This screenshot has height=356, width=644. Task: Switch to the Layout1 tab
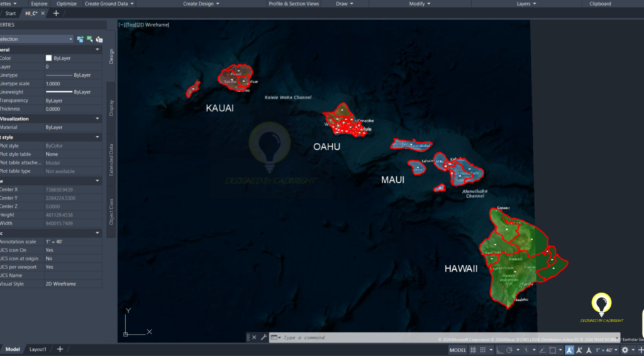38,349
